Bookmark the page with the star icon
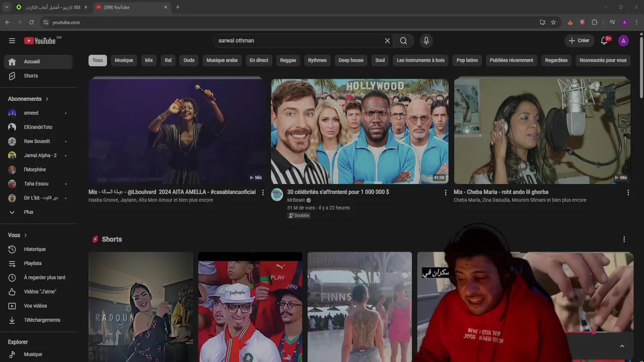This screenshot has width=644, height=362. [x=553, y=22]
